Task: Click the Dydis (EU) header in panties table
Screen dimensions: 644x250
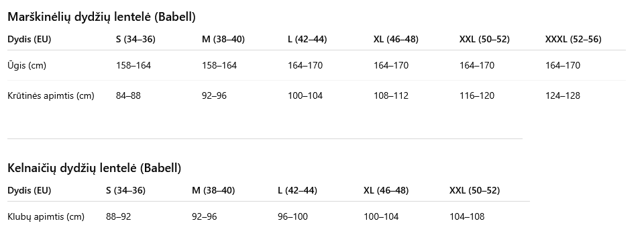Action: (x=29, y=190)
